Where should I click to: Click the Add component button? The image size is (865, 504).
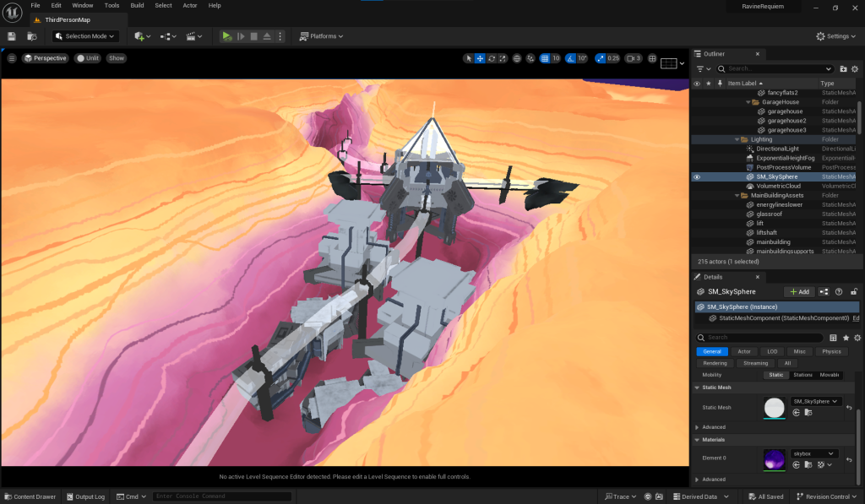[x=799, y=292]
